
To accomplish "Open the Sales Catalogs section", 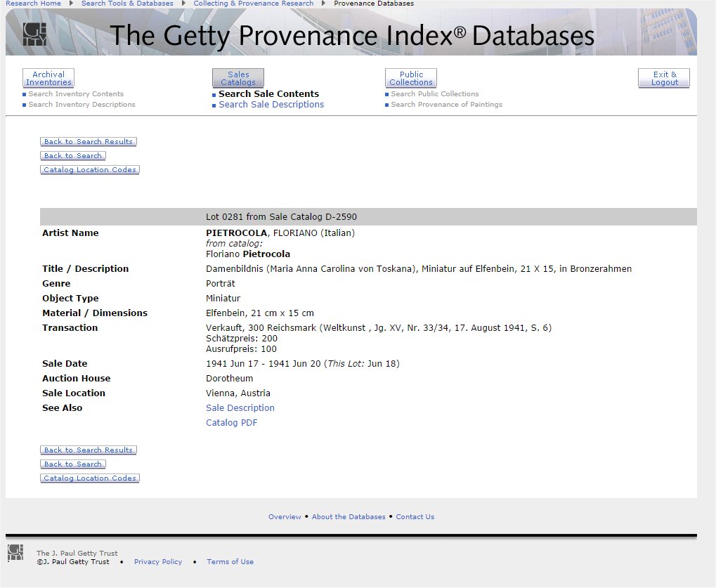I will coord(238,78).
